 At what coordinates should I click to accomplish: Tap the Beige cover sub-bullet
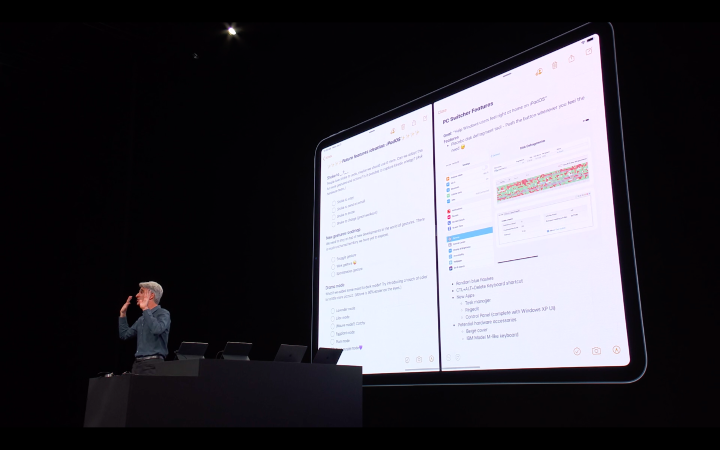pyautogui.click(x=476, y=331)
